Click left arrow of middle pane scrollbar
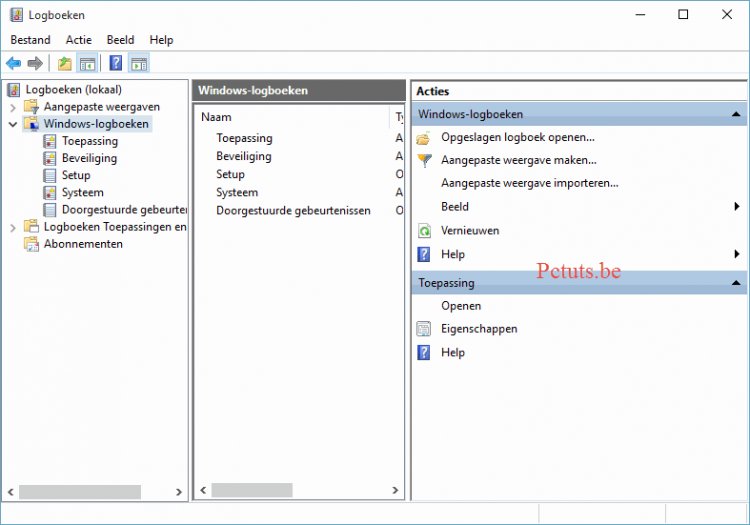This screenshot has height=525, width=750. coord(203,490)
